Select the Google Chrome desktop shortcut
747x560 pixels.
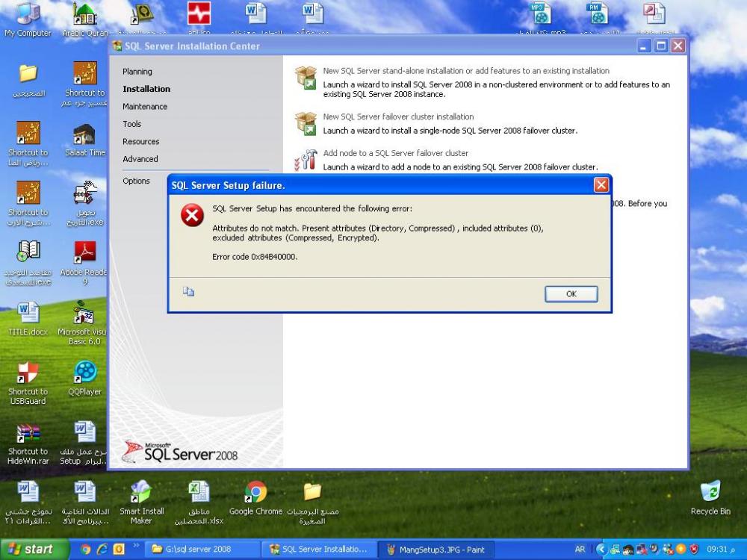(x=255, y=498)
